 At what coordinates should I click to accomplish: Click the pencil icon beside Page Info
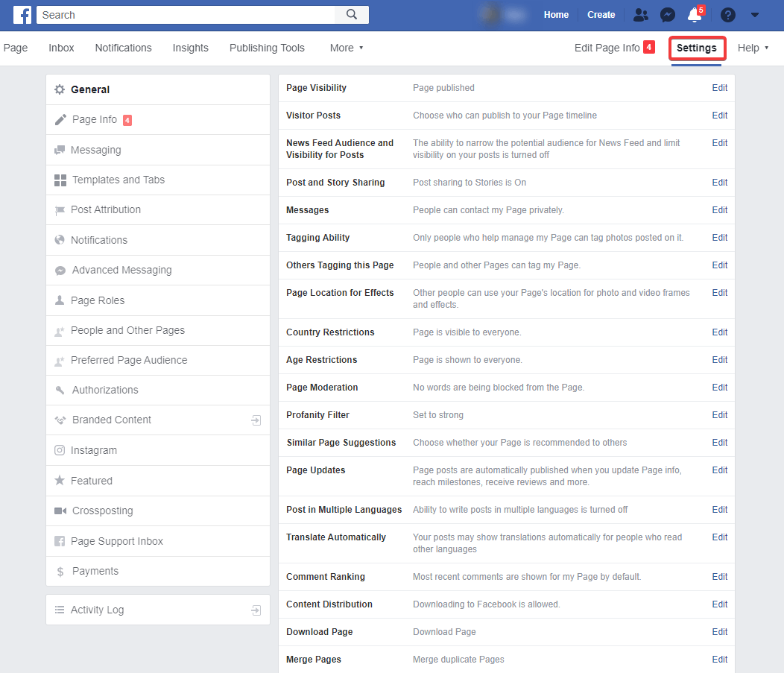[60, 119]
